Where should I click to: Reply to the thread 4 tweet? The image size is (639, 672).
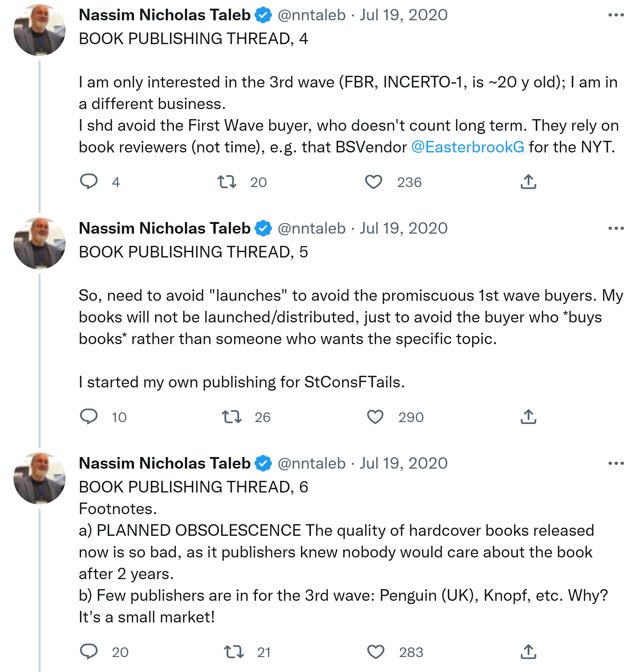(x=89, y=182)
